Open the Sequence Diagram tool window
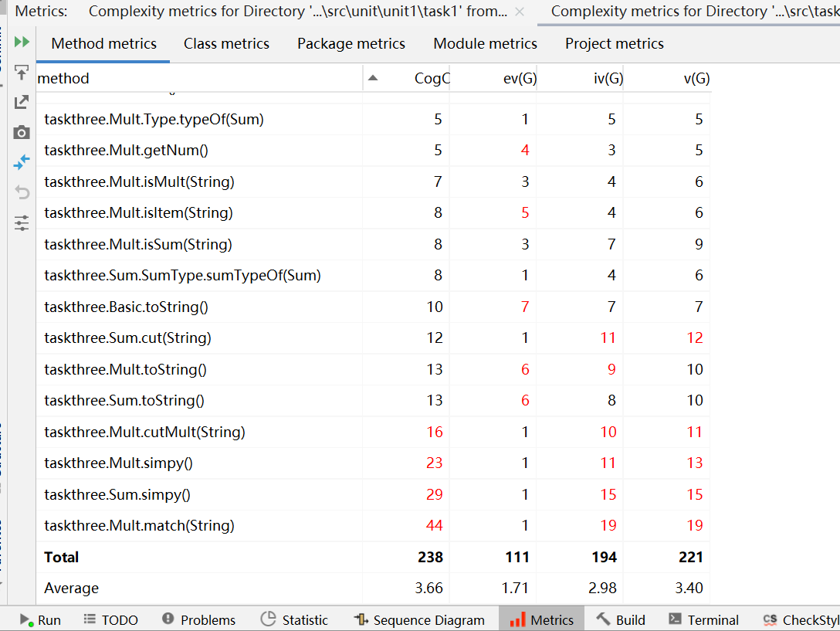 coord(419,619)
